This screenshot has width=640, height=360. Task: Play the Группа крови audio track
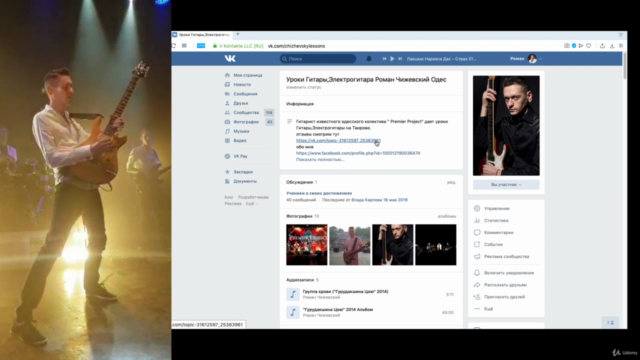293,294
